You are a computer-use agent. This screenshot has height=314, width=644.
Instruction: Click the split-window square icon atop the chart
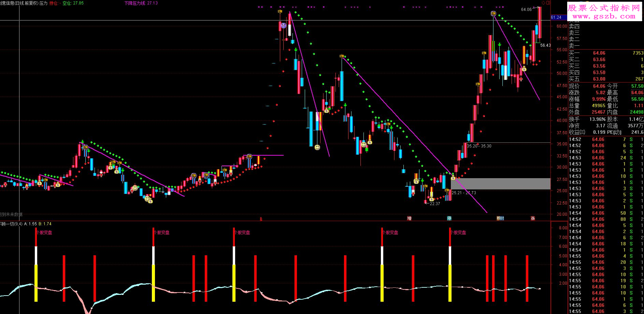click(x=548, y=3)
